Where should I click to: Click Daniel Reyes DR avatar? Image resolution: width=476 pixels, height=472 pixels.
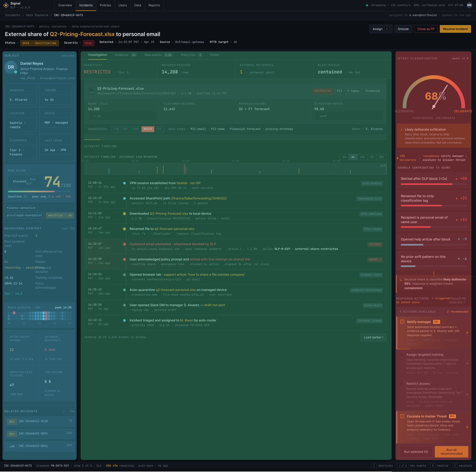[x=11, y=67]
